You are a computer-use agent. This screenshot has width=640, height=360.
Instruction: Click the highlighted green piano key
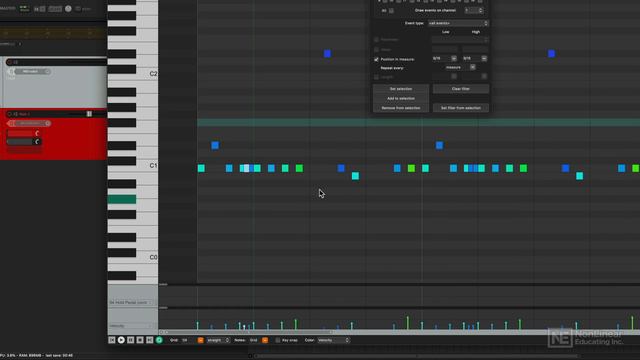(122, 199)
